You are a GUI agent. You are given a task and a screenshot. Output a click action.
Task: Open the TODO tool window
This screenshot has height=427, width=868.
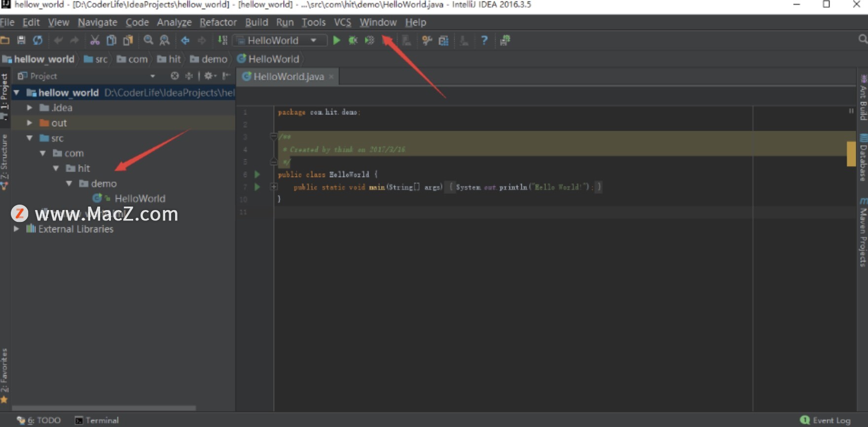click(x=39, y=420)
